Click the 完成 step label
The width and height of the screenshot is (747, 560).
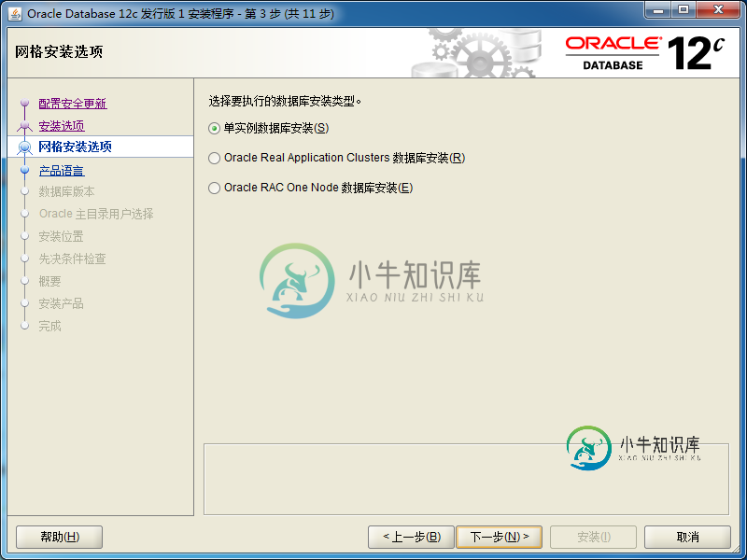[x=49, y=326]
